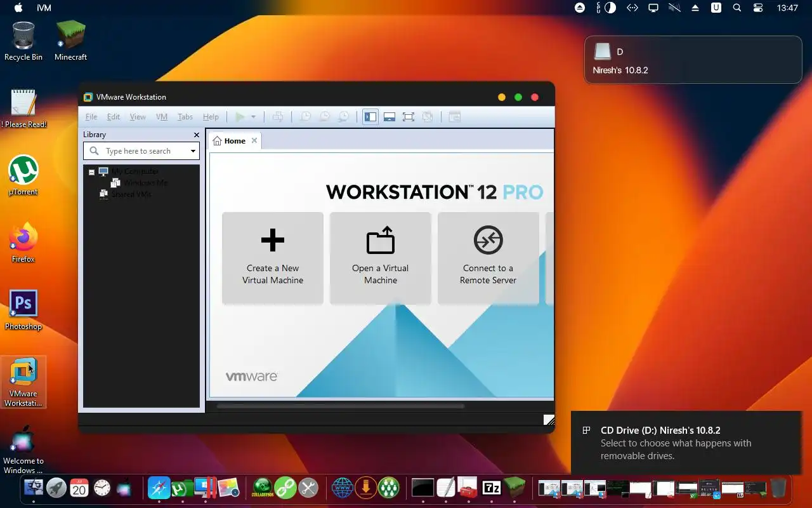Select the Windows Me virtual machine
The width and height of the screenshot is (812, 508).
145,183
